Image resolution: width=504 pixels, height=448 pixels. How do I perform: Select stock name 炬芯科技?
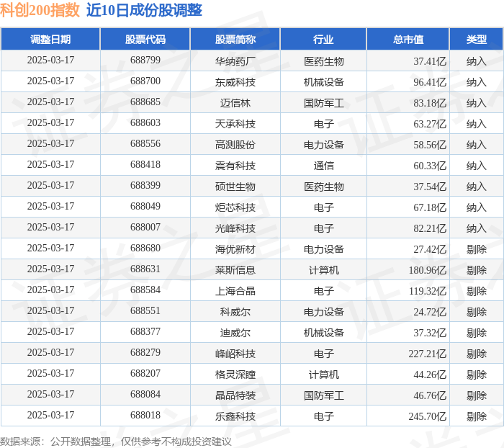pyautogui.click(x=235, y=207)
